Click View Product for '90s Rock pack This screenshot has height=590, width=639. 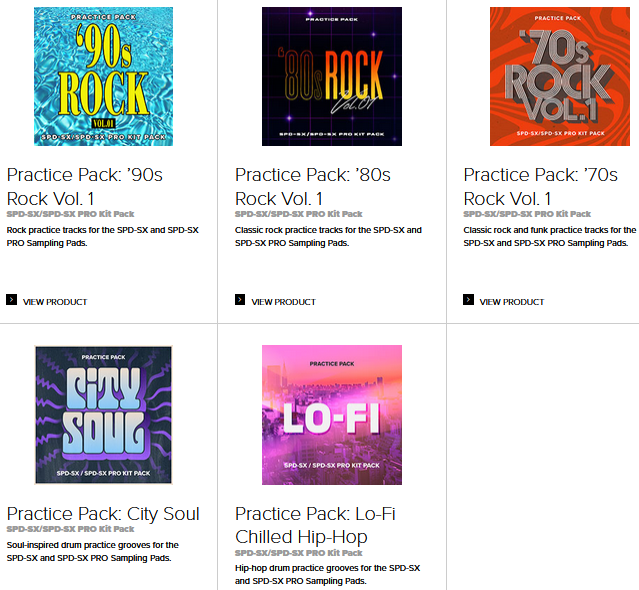coord(55,302)
